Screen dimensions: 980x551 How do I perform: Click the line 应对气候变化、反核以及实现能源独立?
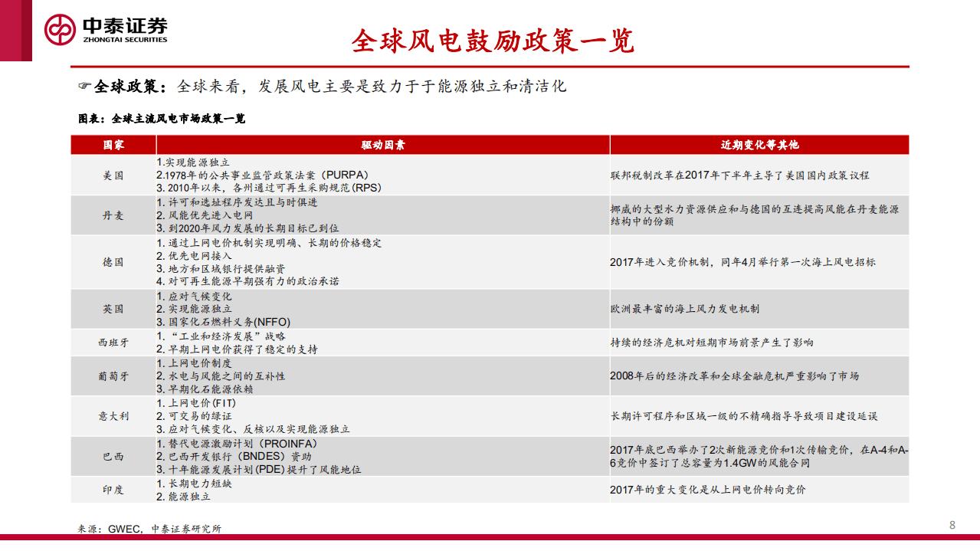coord(253,429)
